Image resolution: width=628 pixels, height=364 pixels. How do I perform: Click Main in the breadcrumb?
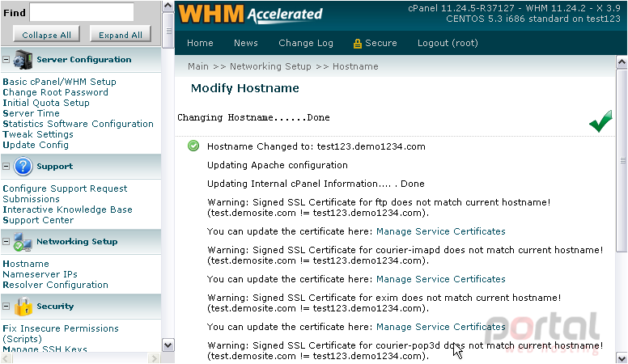point(197,66)
